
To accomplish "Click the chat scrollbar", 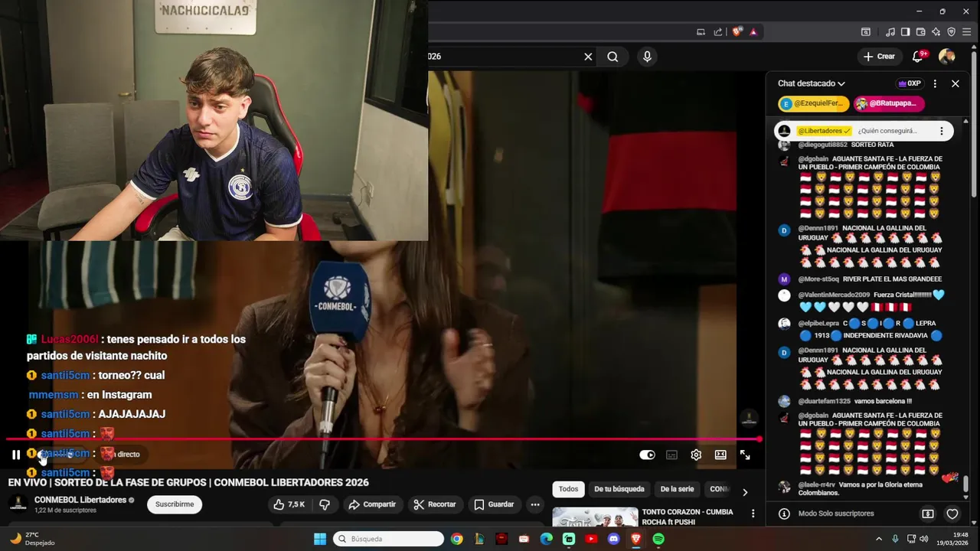I will click(x=965, y=484).
